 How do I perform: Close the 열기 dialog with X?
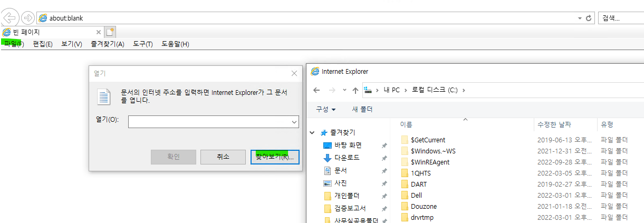[294, 74]
